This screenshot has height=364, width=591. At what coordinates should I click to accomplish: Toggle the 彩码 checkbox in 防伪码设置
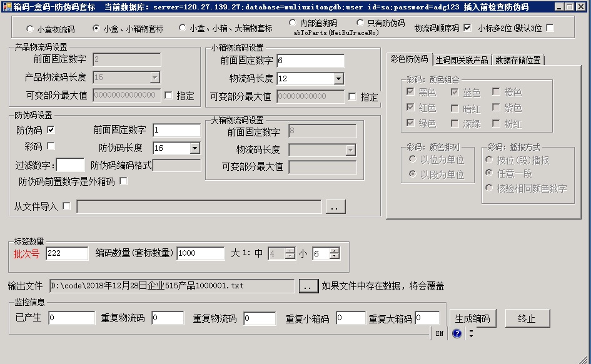coord(51,146)
